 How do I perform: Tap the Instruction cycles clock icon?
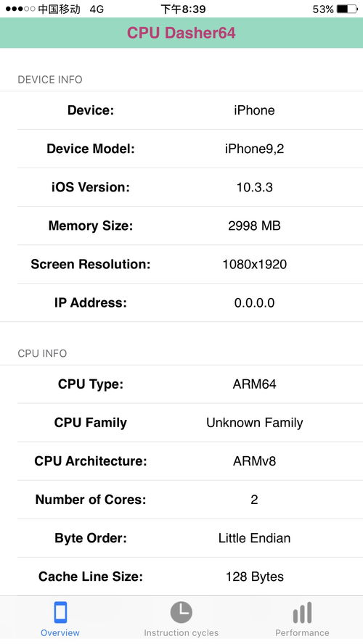click(x=181, y=612)
